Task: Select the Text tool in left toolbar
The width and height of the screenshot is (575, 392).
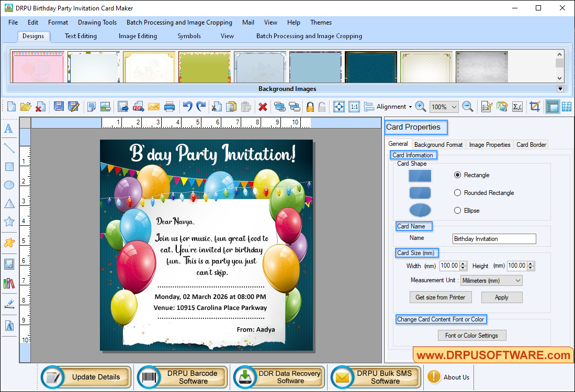Action: tap(8, 129)
